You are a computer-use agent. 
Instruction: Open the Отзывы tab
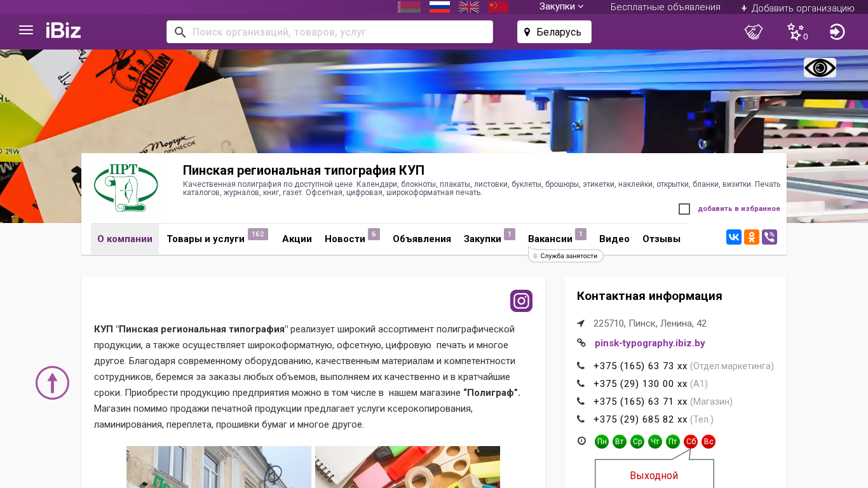(x=661, y=239)
